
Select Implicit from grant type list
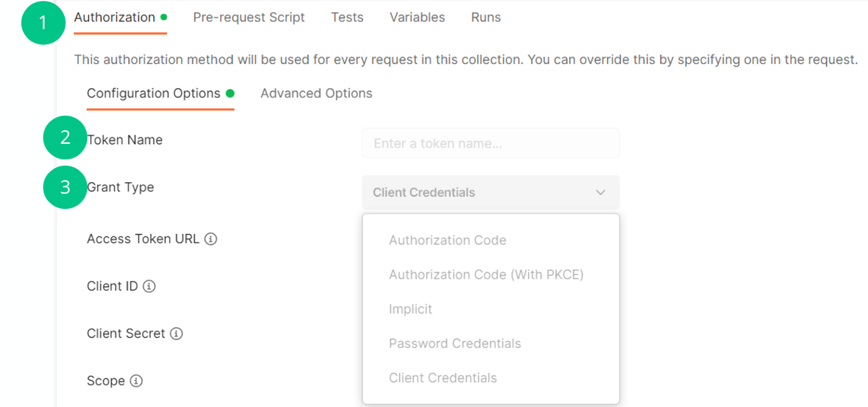tap(411, 309)
